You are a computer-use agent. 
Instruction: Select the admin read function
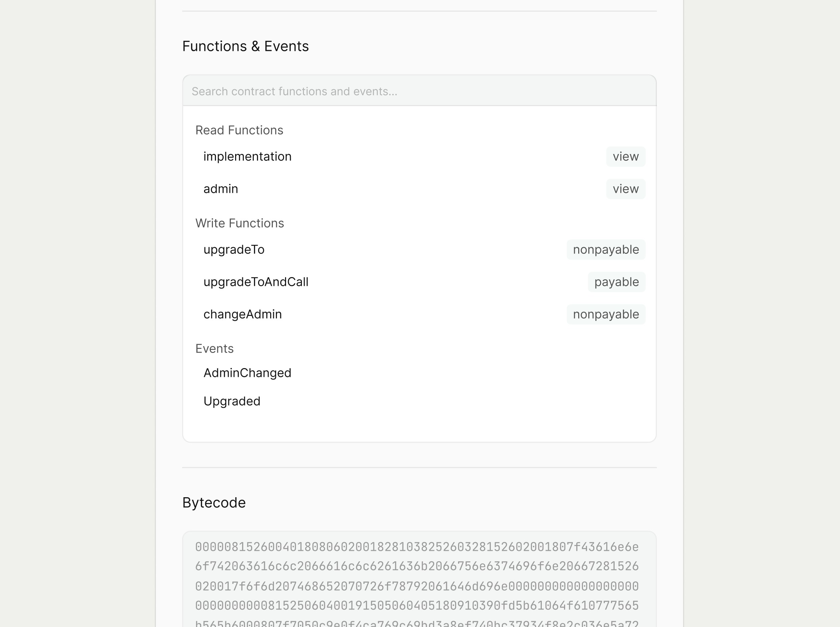pos(221,189)
